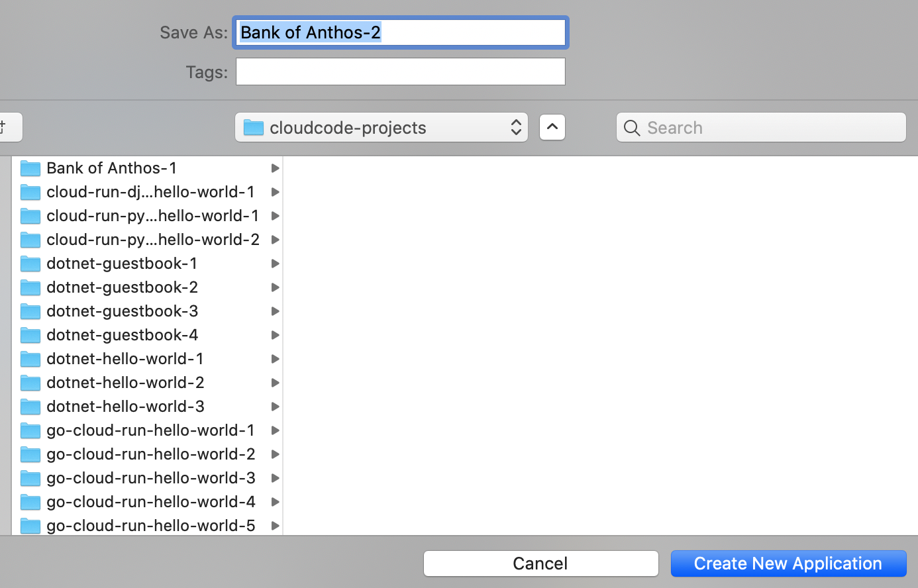Click the up-arrow navigate-to-parent-folder button
918x588 pixels.
click(x=552, y=127)
